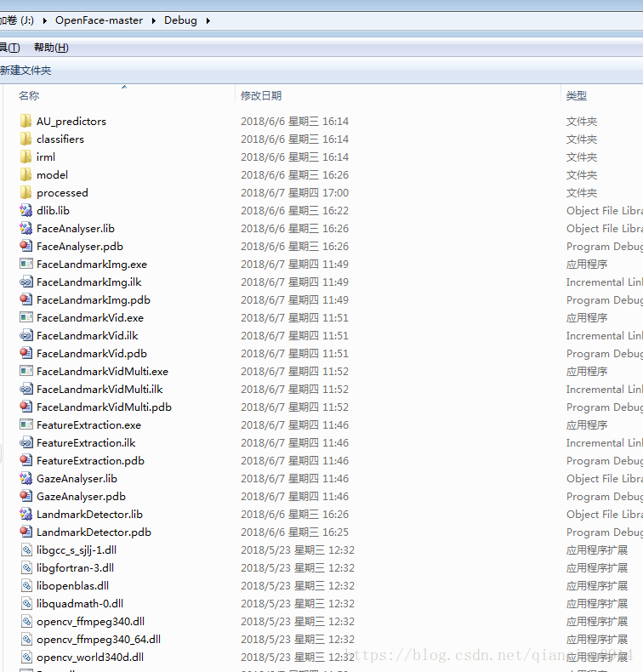Select the opencv_world340d.dll file icon
643x672 pixels.
pos(26,658)
